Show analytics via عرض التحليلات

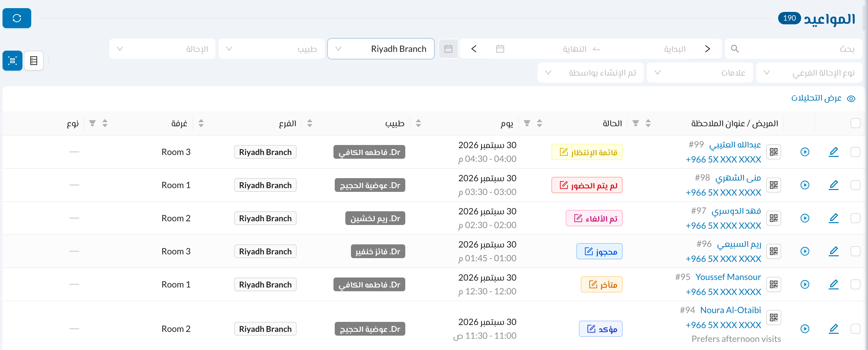823,98
